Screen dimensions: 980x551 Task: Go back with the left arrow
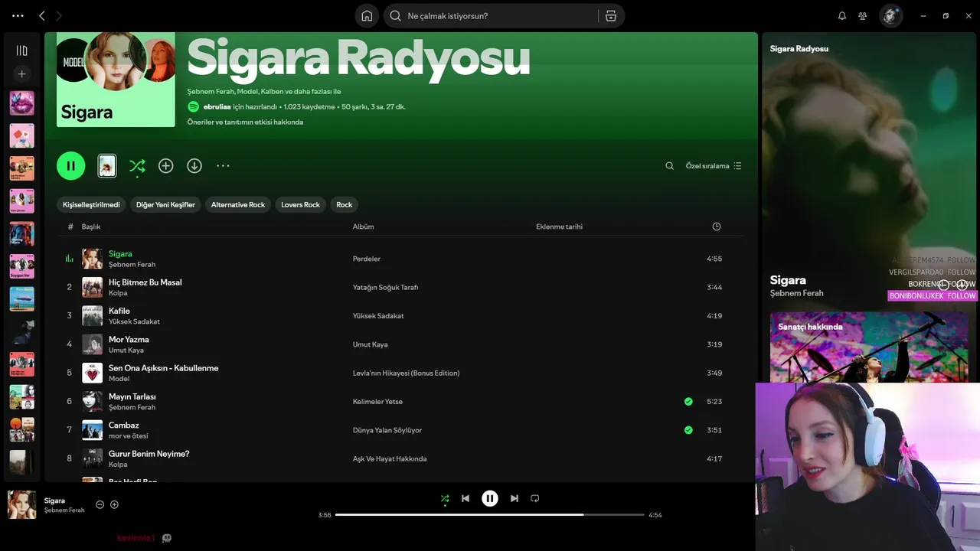(42, 15)
